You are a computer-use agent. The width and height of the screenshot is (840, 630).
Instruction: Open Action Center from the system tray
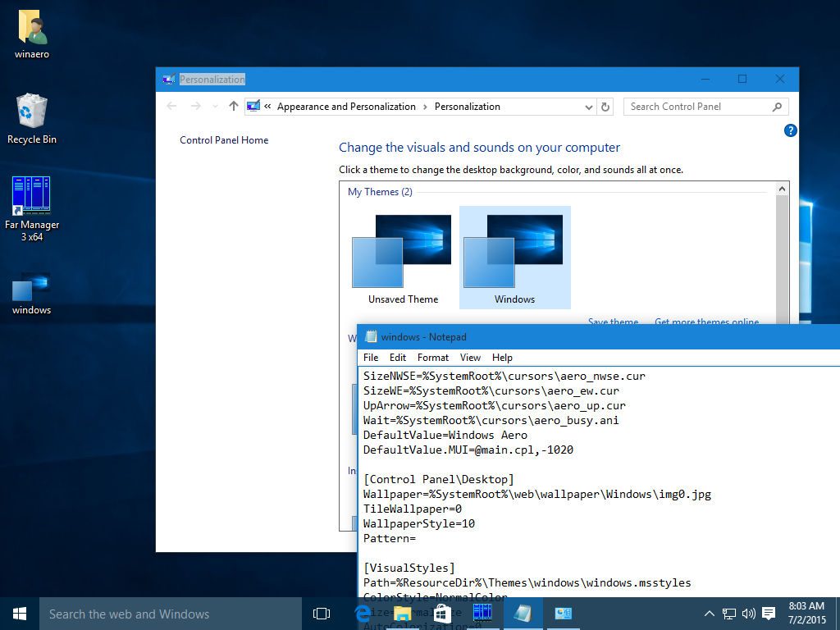[x=768, y=613]
